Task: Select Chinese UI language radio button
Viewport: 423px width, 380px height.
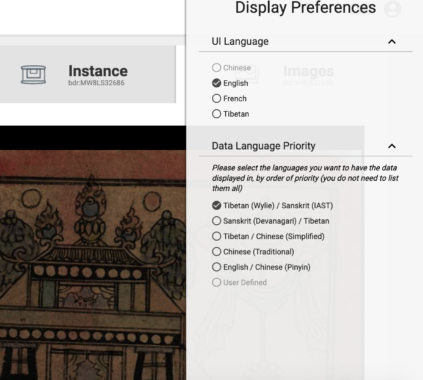Action: [216, 68]
